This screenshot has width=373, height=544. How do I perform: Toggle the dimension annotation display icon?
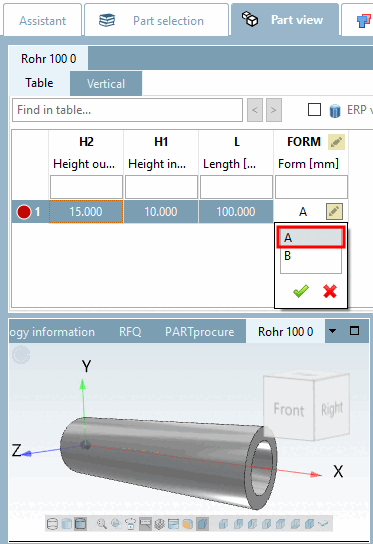pos(145,524)
